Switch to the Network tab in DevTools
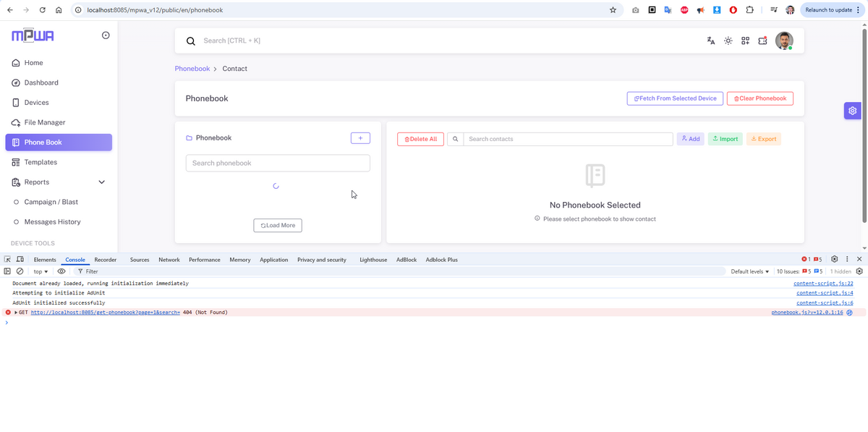Viewport: 868px width, 432px height. coord(169,260)
